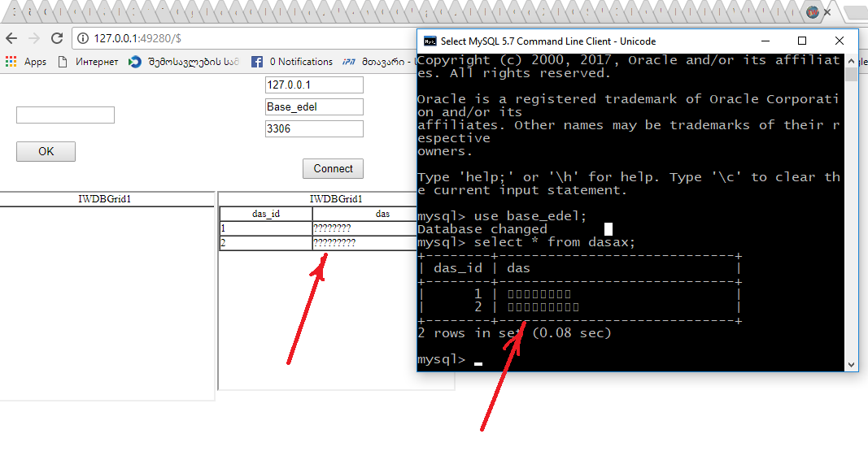Image resolution: width=868 pixels, height=460 pixels.
Task: Open the Apps grid shortcut
Action: tap(25, 62)
